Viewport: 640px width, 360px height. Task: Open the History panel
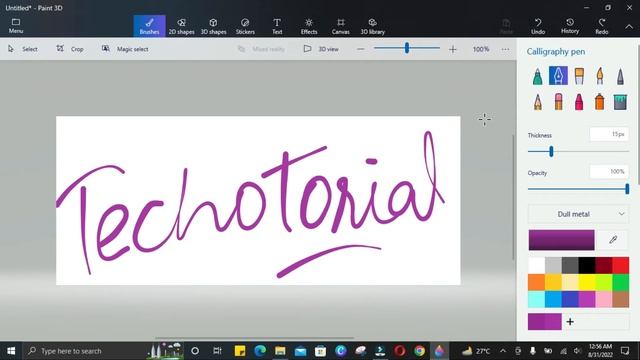pyautogui.click(x=570, y=26)
